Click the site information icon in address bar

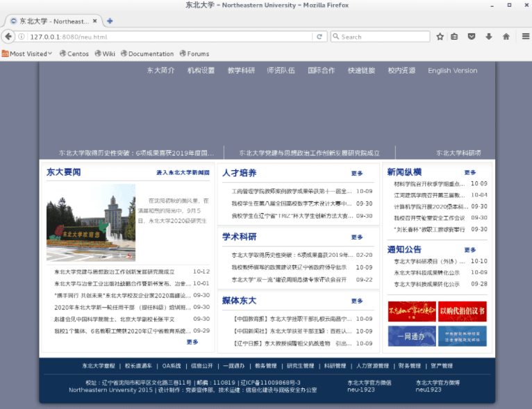[21, 37]
